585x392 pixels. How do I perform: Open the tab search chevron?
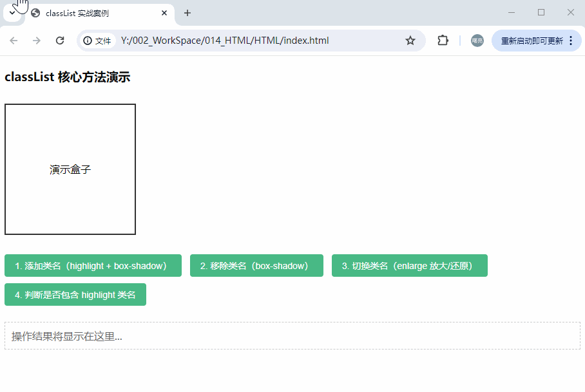point(13,13)
